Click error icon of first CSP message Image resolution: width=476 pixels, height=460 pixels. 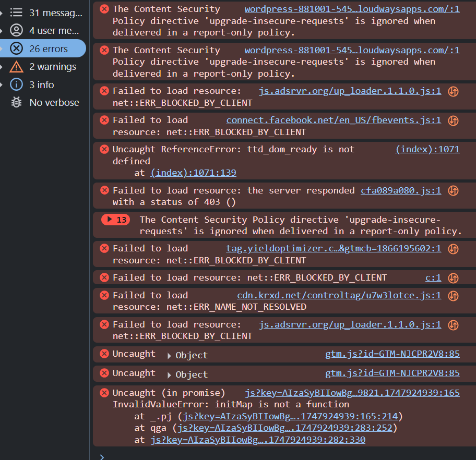[104, 9]
